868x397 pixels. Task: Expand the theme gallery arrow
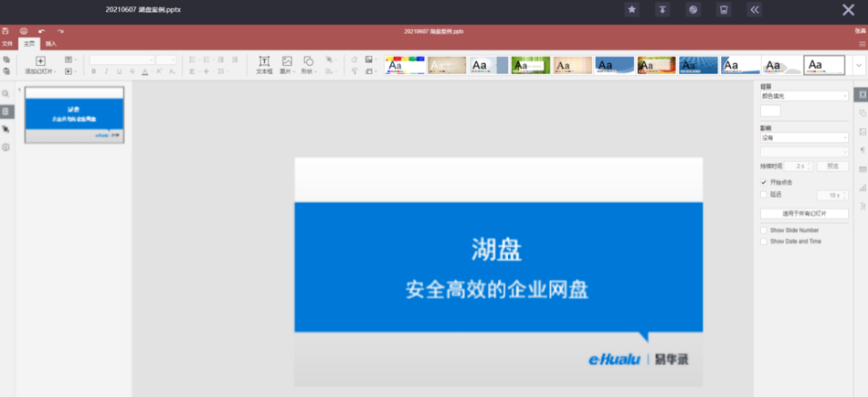(859, 66)
